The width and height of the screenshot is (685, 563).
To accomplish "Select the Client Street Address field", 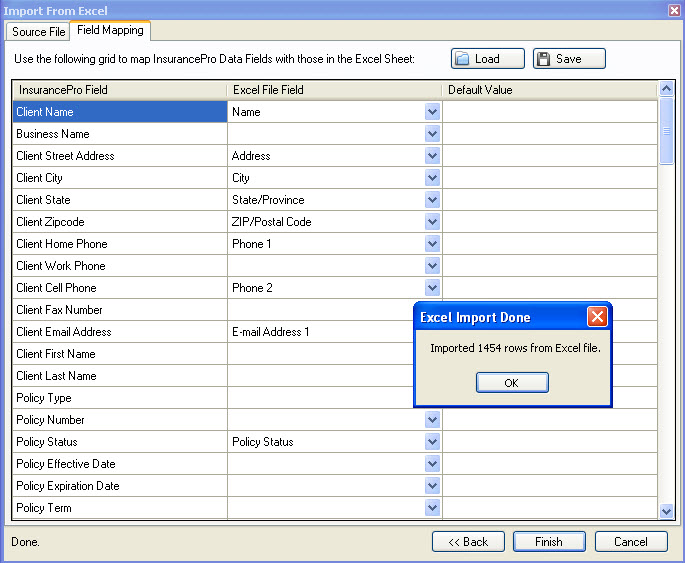I will (x=120, y=155).
